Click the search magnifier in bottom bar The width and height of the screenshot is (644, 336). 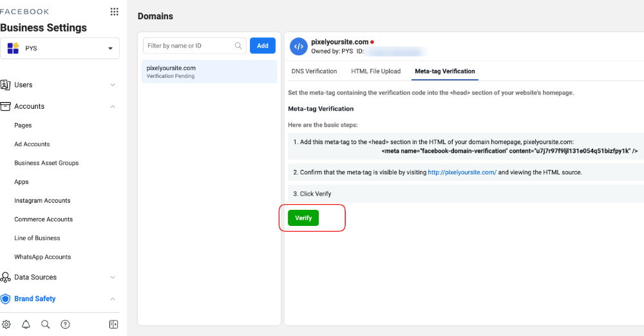(x=46, y=324)
